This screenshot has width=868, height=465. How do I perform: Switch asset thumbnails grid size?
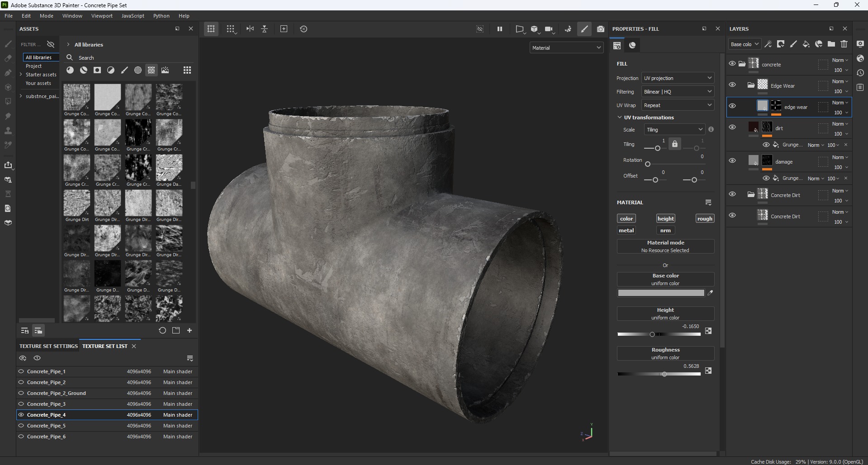coord(187,70)
